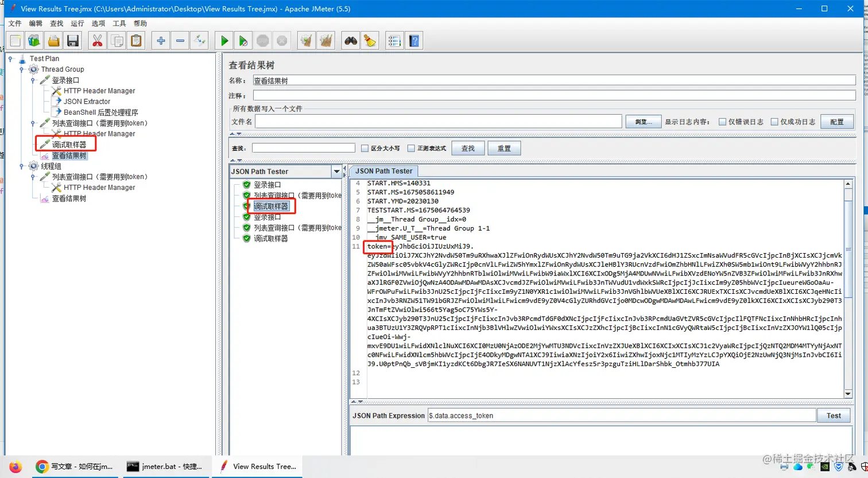Screen dimensions: 868x478
Task: Select the highlighted 调试取样器 sample result
Action: click(271, 207)
